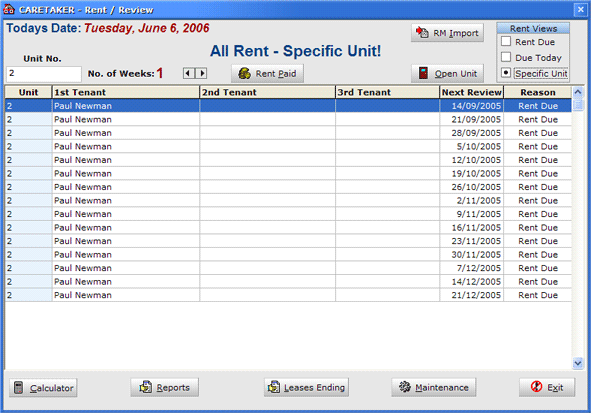Click the RM Import arrow icon
The height and width of the screenshot is (413, 591).
click(422, 33)
